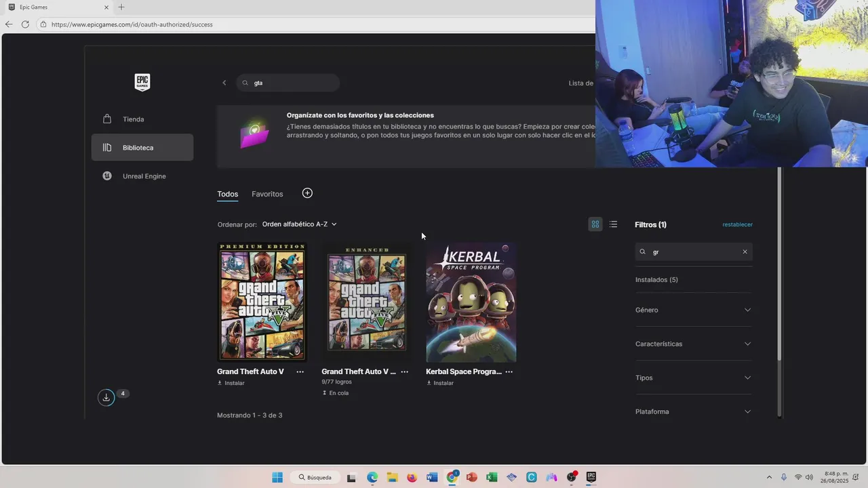Open the volume control in system tray
The width and height of the screenshot is (868, 488).
point(809,477)
